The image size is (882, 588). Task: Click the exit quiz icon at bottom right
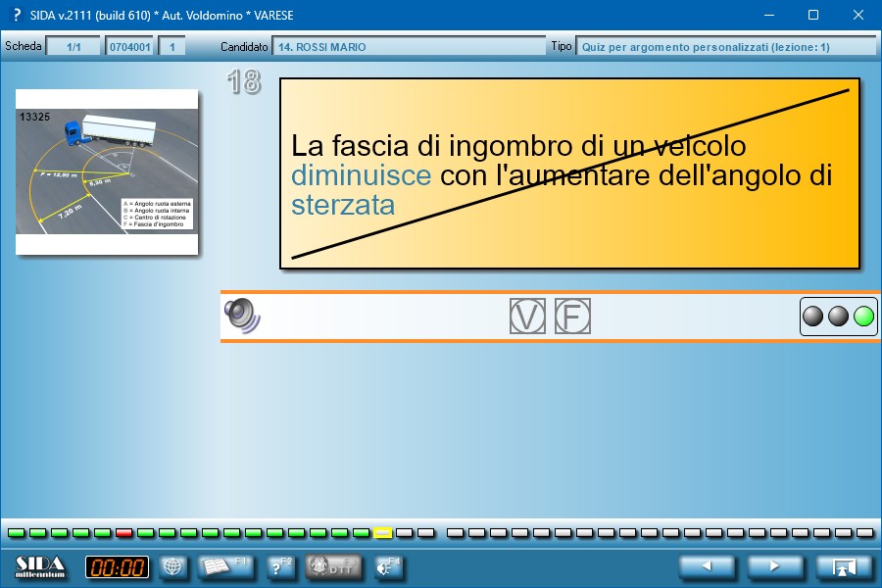pos(844,566)
